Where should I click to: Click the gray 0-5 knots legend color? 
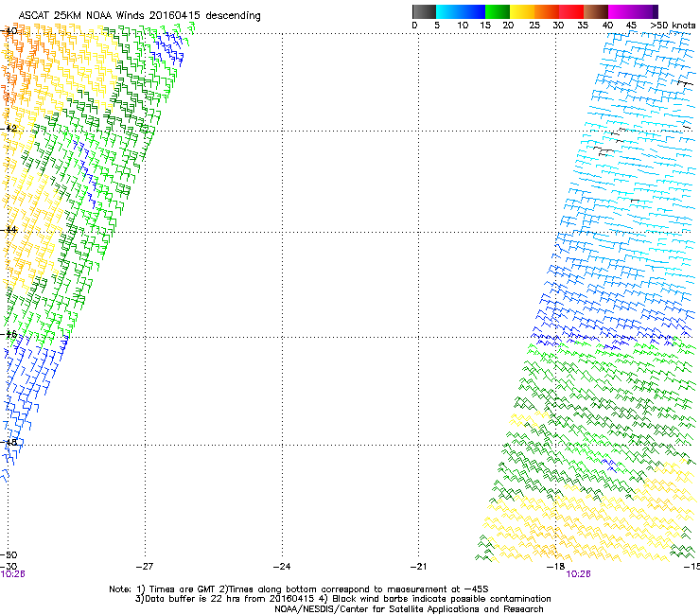(x=424, y=11)
